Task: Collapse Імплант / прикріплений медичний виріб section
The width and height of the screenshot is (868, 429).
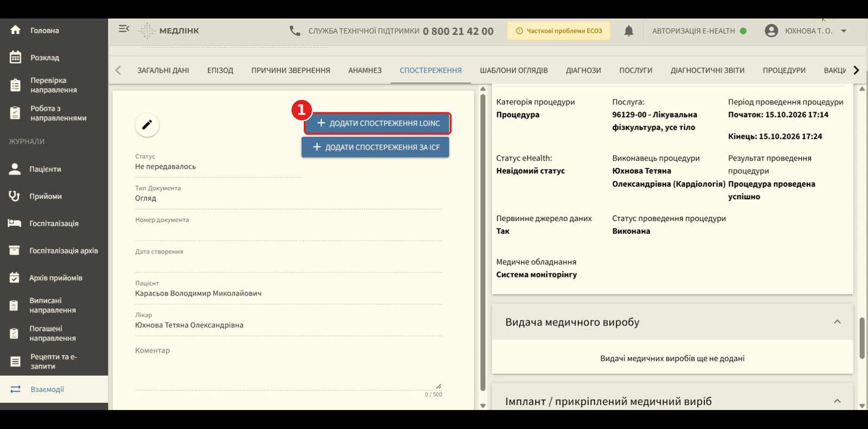Action: click(x=837, y=401)
